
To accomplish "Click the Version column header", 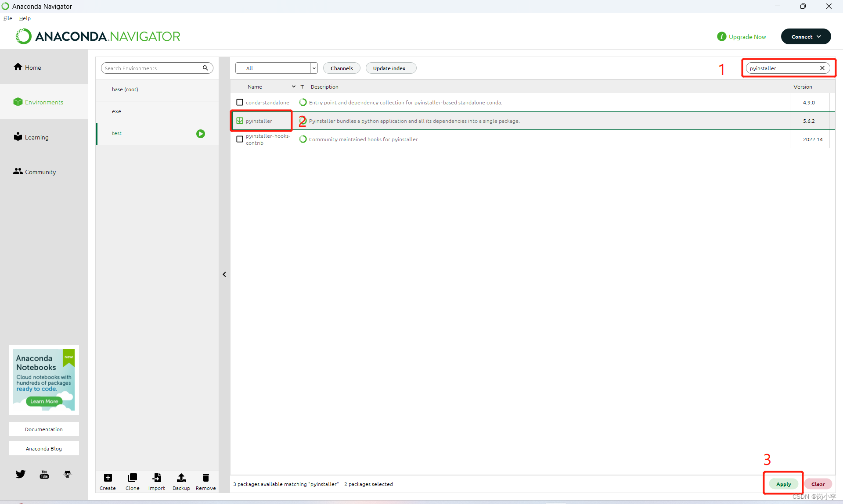I will click(x=803, y=87).
